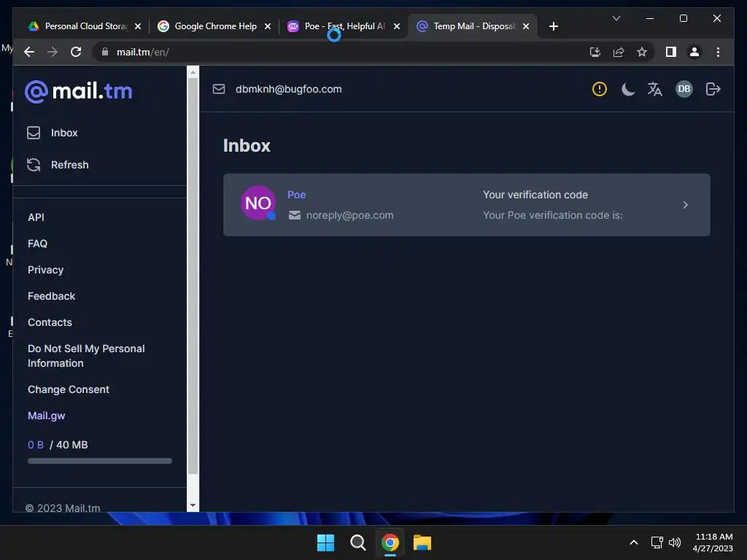Click Change Consent
747x560 pixels.
pos(68,389)
